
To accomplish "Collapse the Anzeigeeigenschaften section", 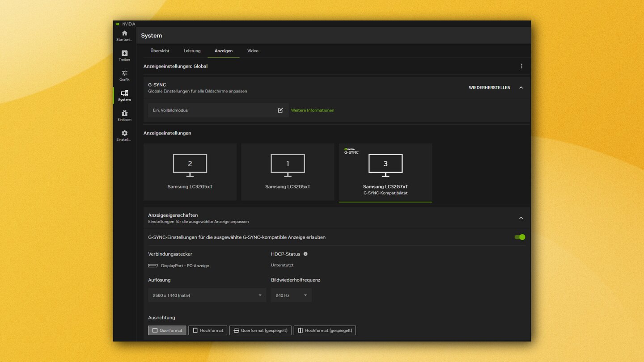I will [x=521, y=218].
